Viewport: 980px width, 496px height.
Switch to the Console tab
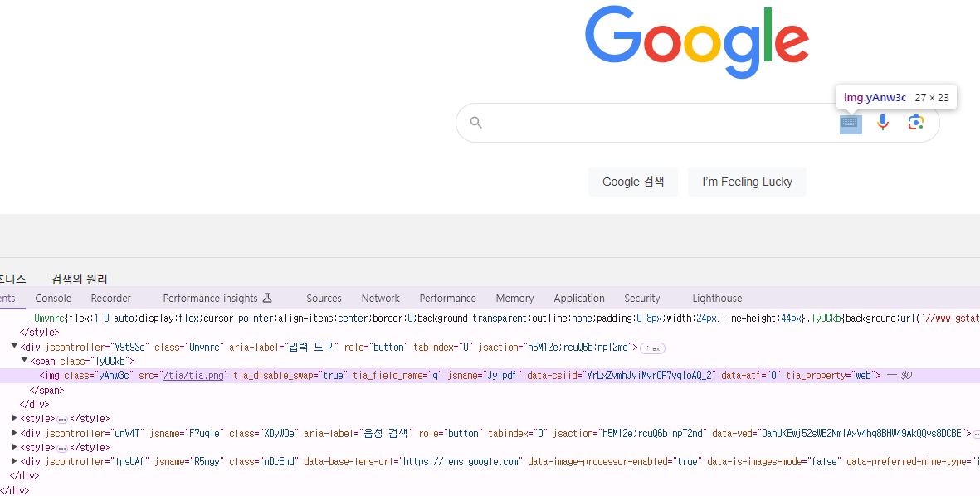tap(53, 299)
